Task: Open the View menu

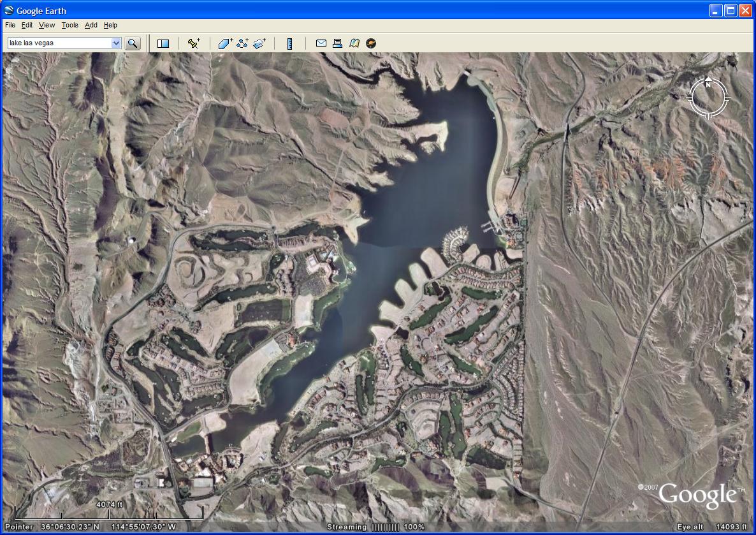Action: 47,26
